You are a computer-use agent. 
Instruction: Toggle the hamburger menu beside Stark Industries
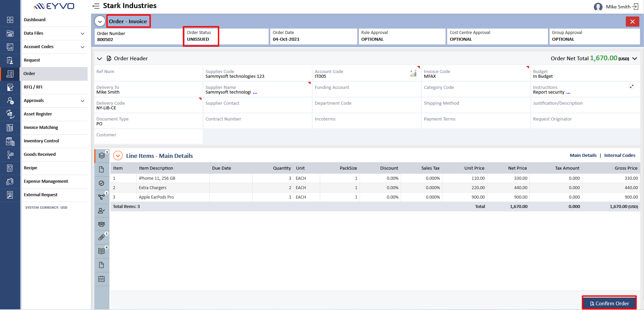pos(96,6)
